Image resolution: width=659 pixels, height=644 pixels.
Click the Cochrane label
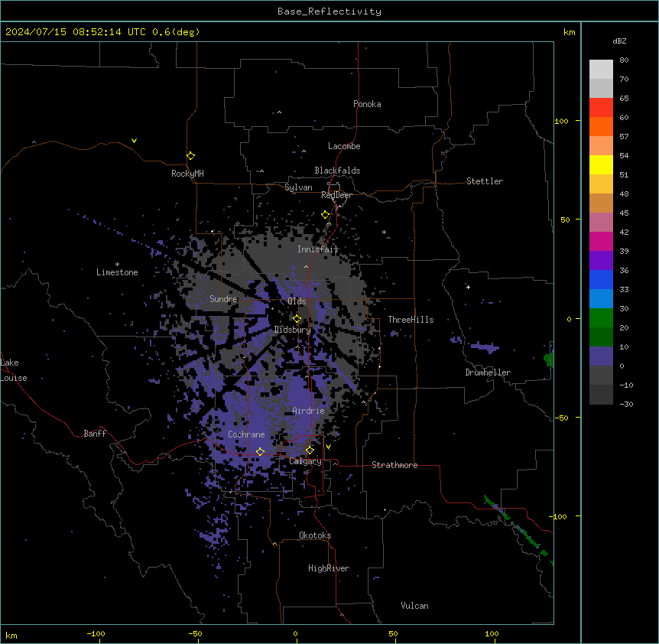pyautogui.click(x=246, y=434)
